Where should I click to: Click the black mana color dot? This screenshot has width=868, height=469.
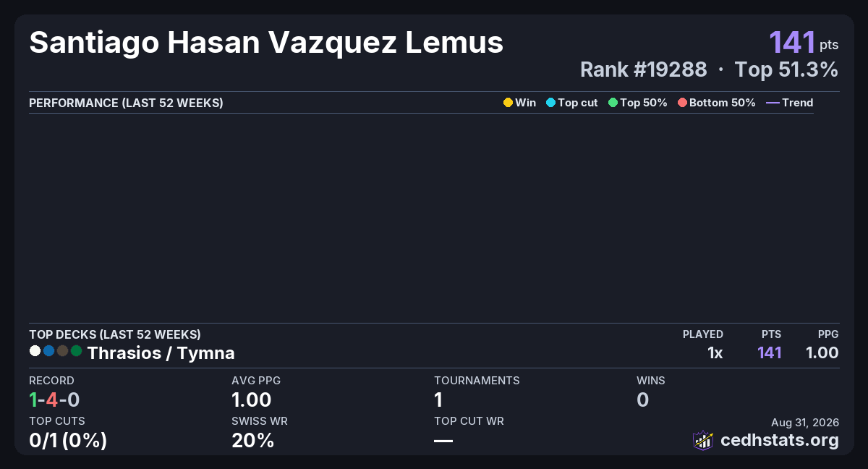(62, 351)
